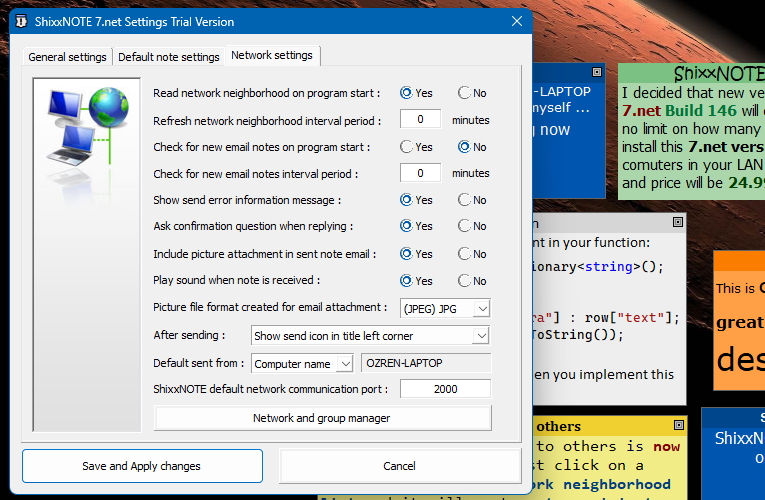Image resolution: width=765 pixels, height=500 pixels.
Task: Click the orange note behind the dialog
Action: coord(739,320)
